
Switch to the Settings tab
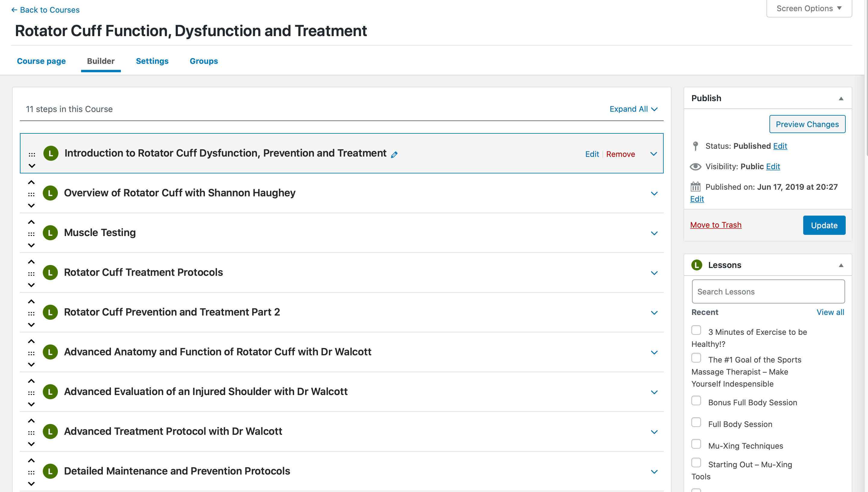point(151,60)
